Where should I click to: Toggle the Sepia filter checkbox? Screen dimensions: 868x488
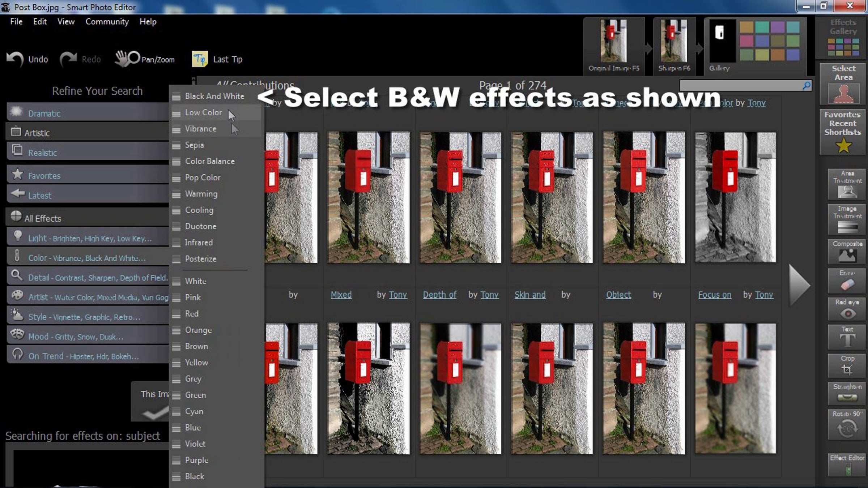tap(176, 146)
